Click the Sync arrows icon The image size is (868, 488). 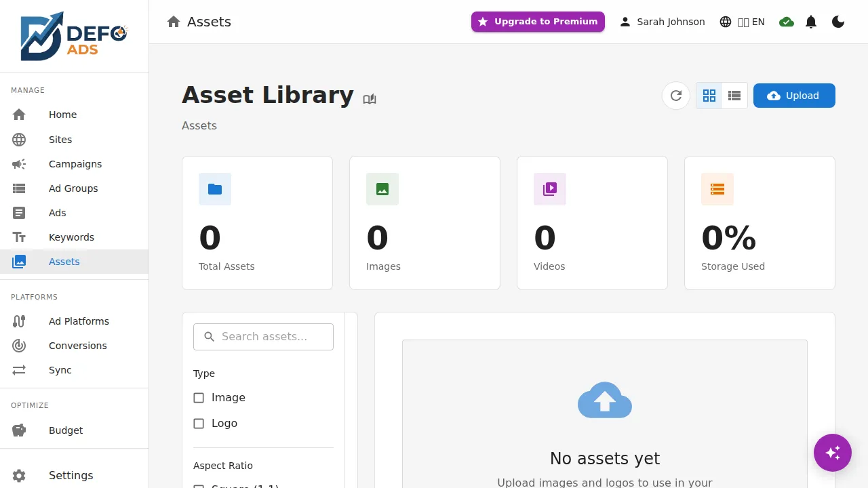[x=19, y=370]
